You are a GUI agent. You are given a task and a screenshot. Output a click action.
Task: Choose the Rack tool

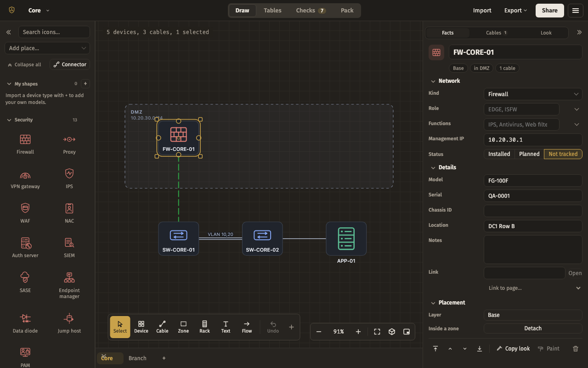[204, 327]
